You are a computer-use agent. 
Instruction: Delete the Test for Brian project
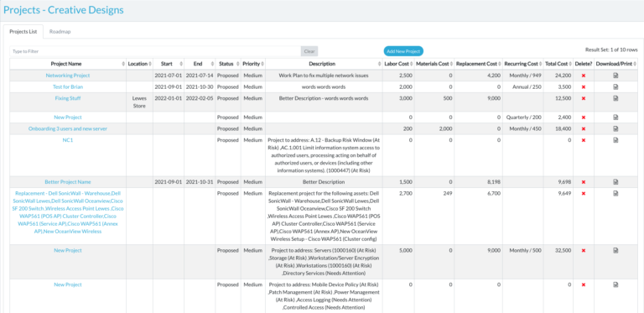[584, 87]
